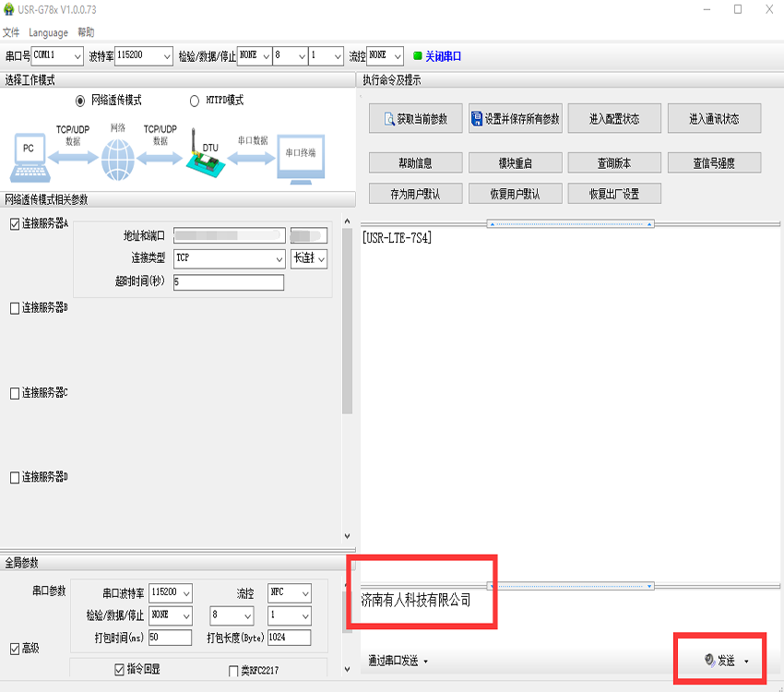This screenshot has height=692, width=784.
Task: Click the 模块重启 button to restart module
Action: (515, 162)
